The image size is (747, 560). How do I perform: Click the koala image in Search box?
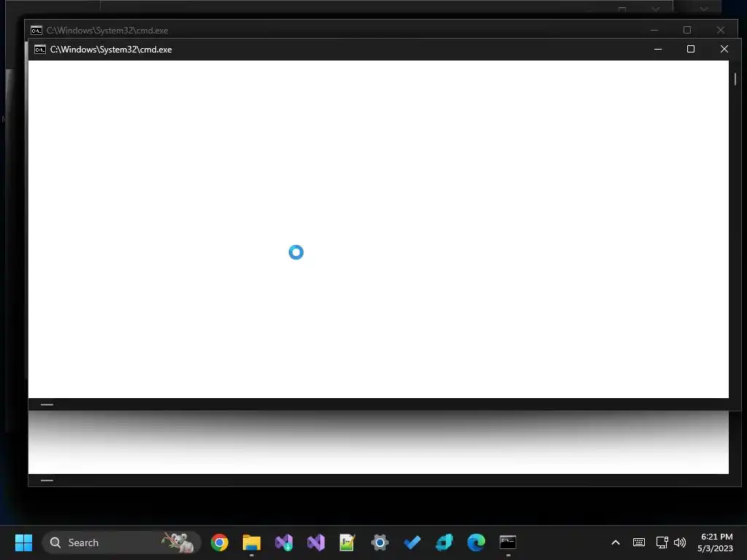coord(179,542)
